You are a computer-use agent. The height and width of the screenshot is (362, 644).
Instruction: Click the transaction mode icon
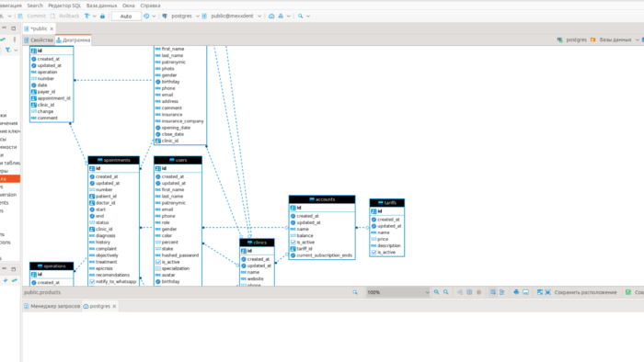pyautogui.click(x=87, y=16)
